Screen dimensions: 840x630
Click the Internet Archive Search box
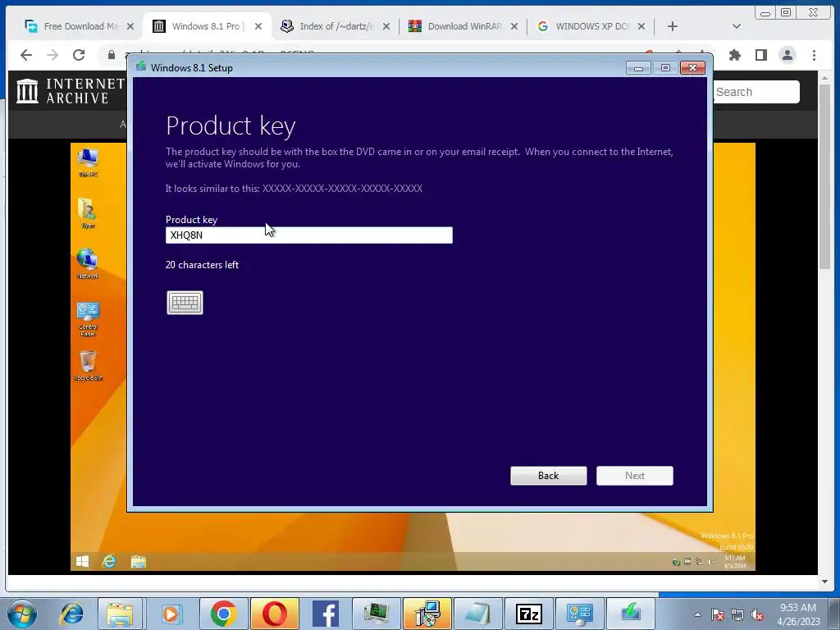click(756, 92)
